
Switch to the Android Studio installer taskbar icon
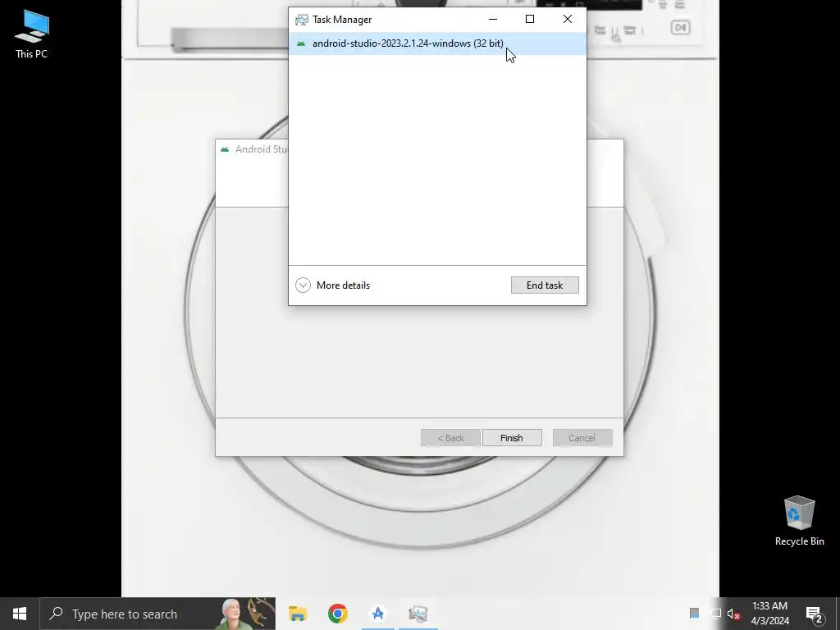pyautogui.click(x=377, y=614)
